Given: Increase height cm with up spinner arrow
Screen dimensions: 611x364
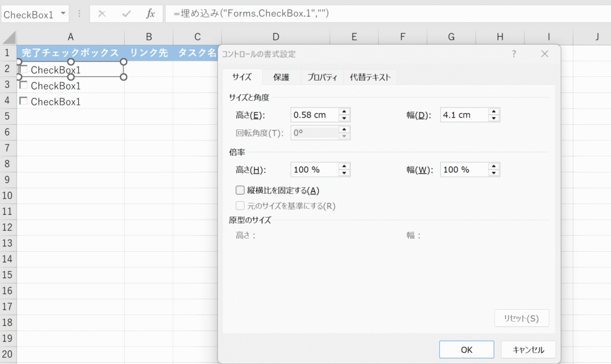Looking at the screenshot, I should click(344, 112).
